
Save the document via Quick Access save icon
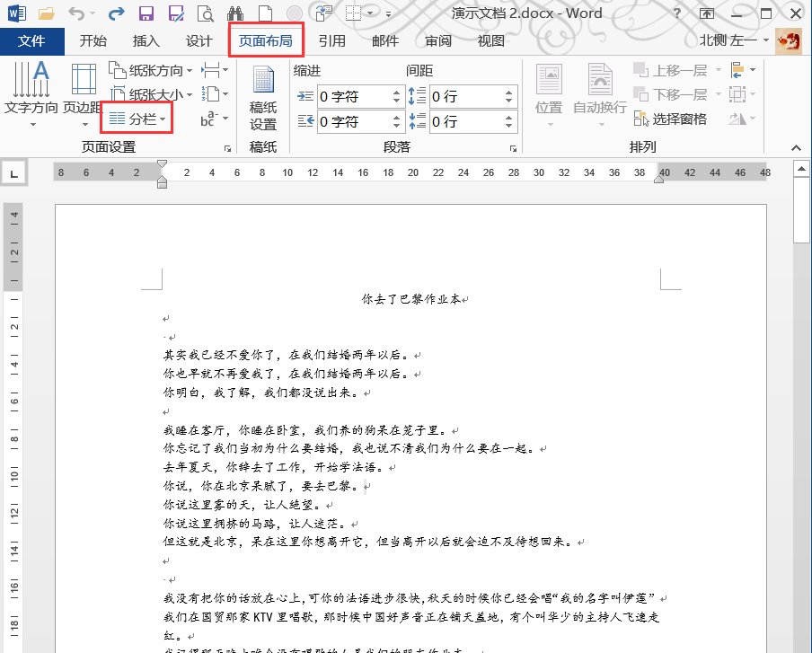146,13
